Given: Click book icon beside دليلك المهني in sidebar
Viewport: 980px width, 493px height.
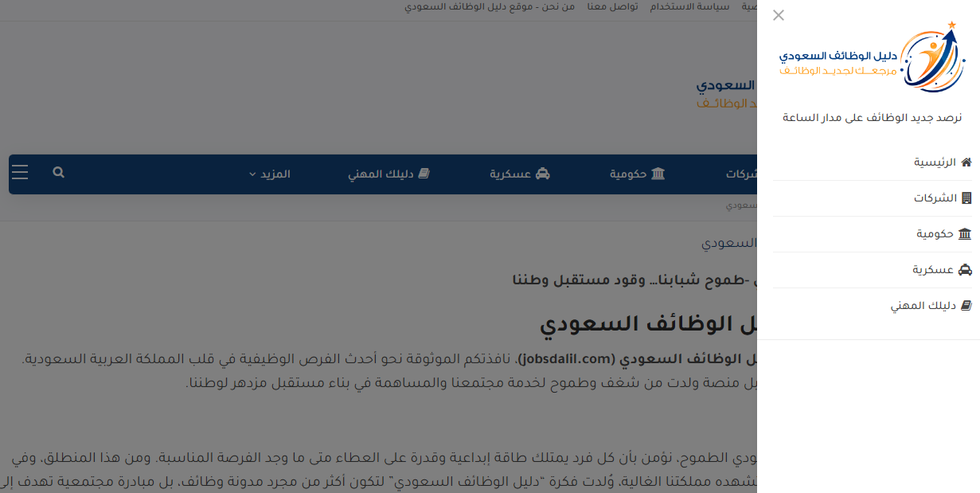Looking at the screenshot, I should pyautogui.click(x=966, y=306).
